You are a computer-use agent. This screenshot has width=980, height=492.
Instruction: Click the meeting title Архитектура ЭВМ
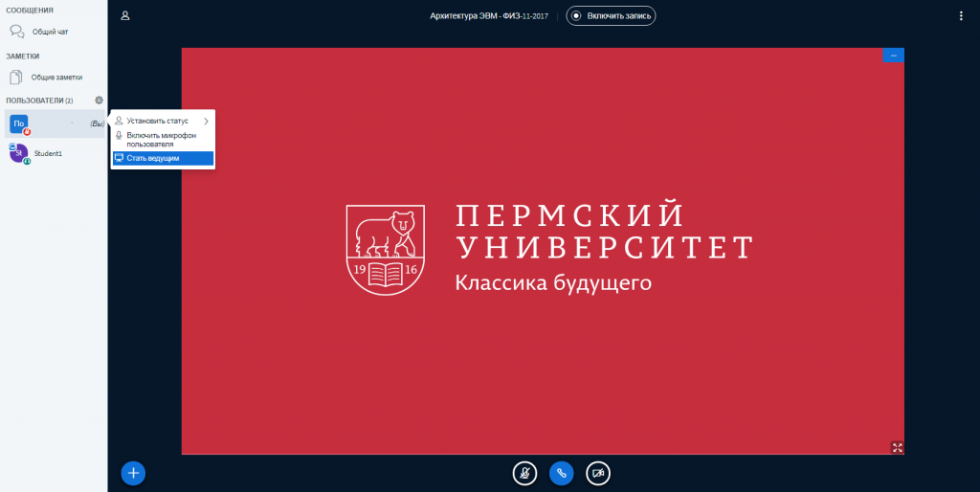tap(489, 15)
